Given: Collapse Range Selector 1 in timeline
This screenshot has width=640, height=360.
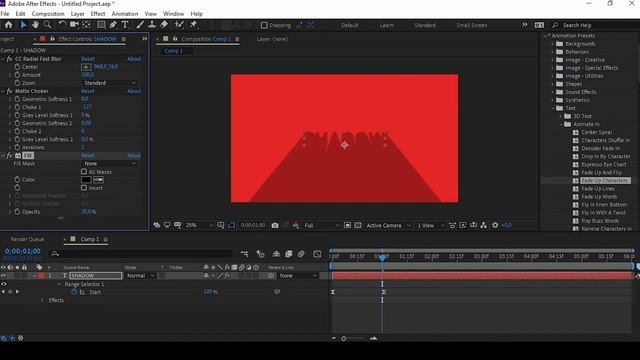Looking at the screenshot, I should (59, 284).
